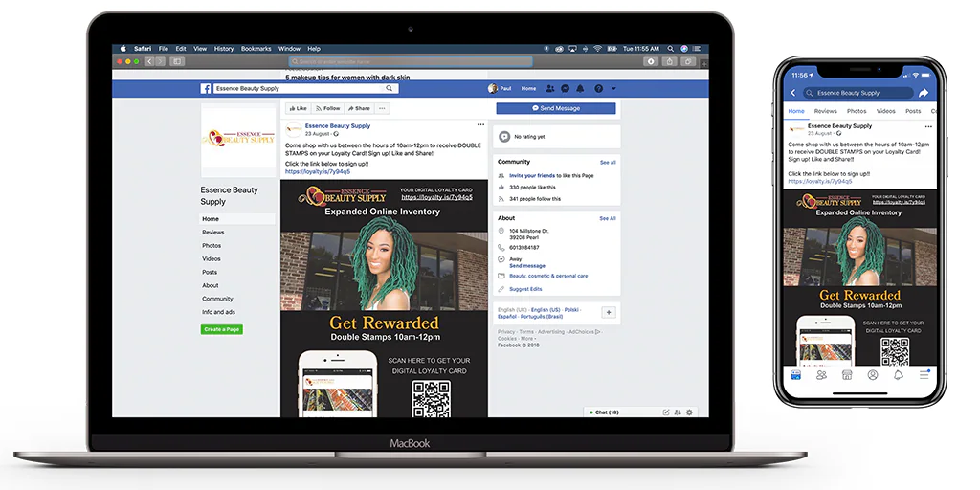Toggle the Safari sidebar button

177,61
